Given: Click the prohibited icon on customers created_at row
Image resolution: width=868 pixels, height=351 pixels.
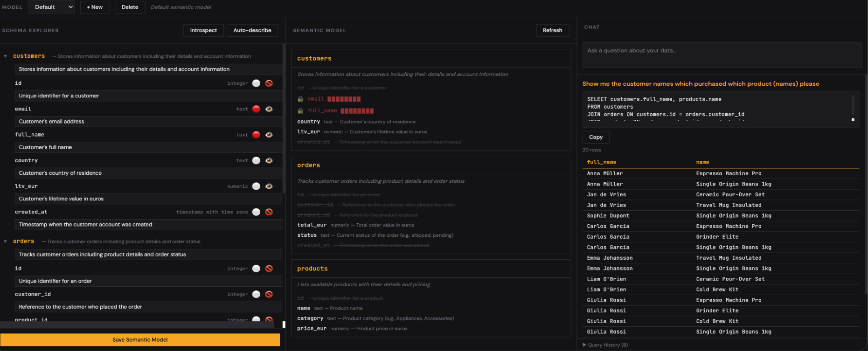Looking at the screenshot, I should [x=269, y=212].
